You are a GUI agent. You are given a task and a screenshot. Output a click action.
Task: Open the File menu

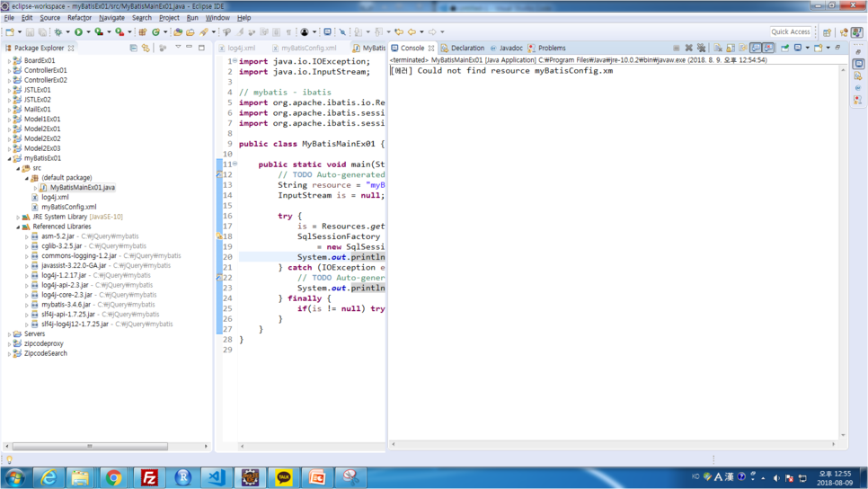click(9, 18)
